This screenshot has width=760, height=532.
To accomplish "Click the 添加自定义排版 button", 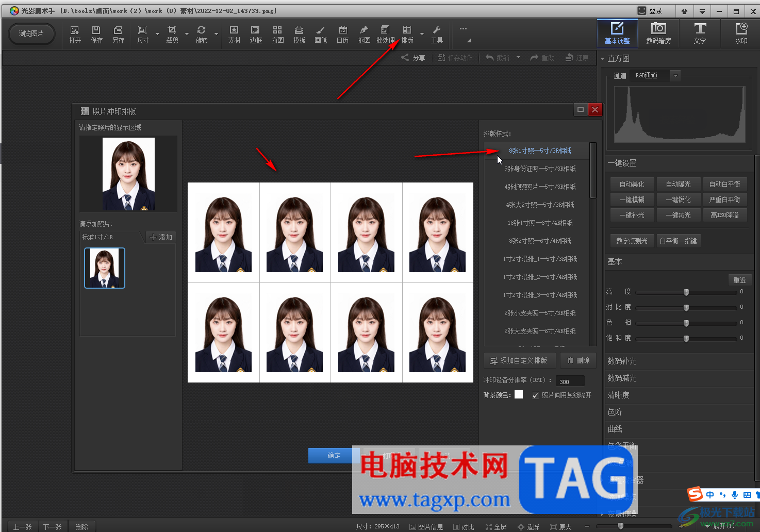I will tap(519, 360).
